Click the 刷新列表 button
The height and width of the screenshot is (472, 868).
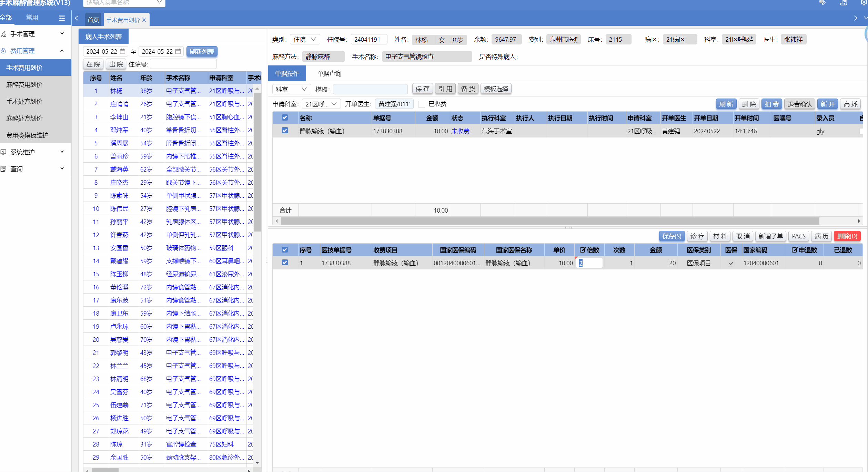[x=202, y=51]
